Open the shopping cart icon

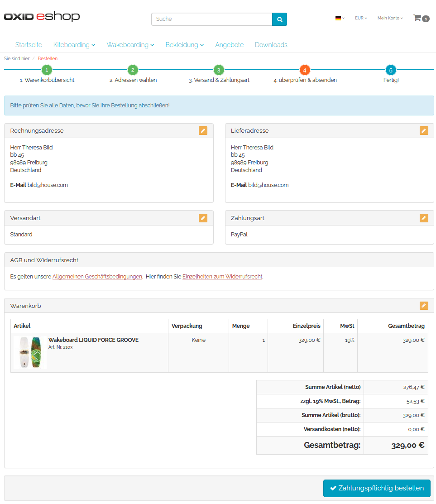click(x=421, y=19)
